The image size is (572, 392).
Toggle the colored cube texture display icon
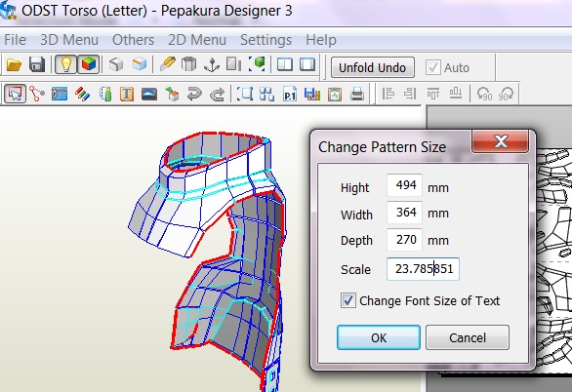[x=89, y=64]
